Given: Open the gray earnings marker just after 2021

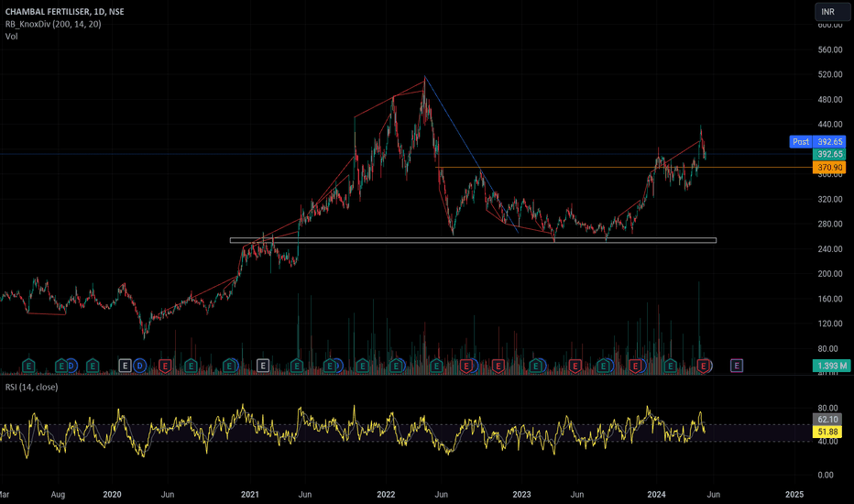Looking at the screenshot, I should tap(262, 367).
